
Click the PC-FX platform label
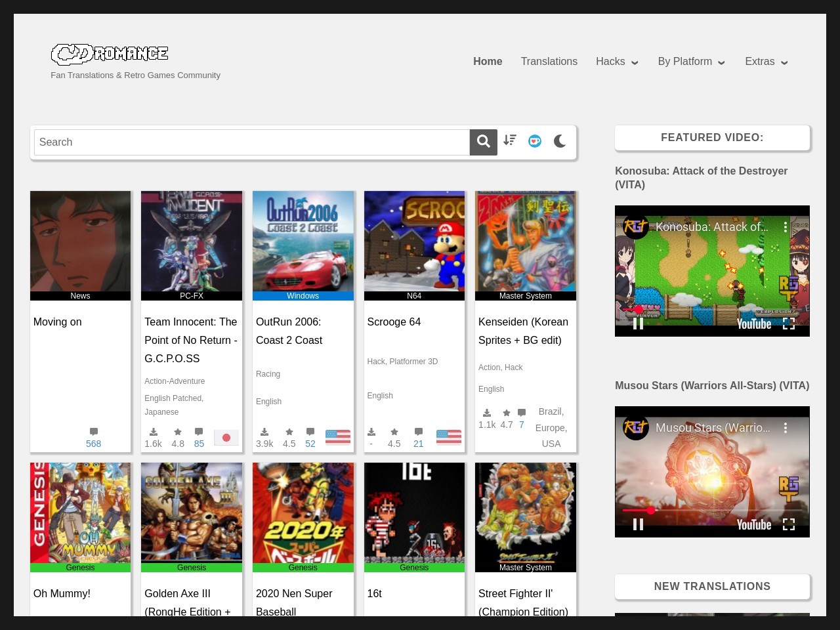point(192,296)
